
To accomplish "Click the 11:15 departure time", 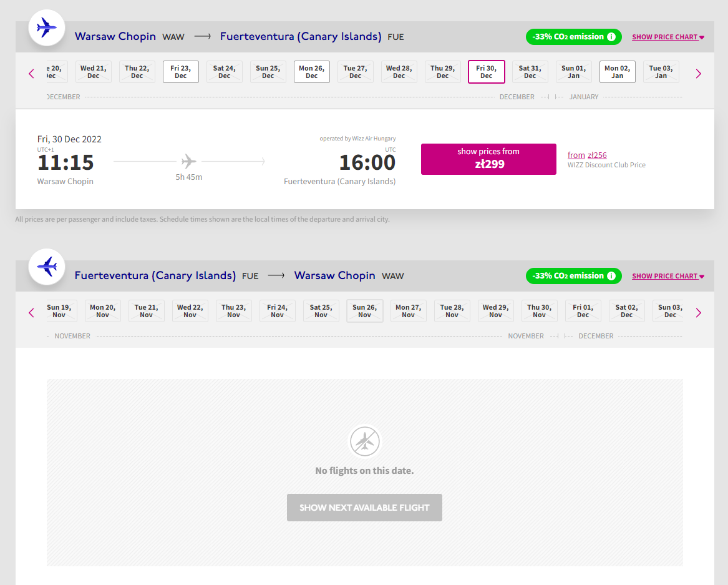I will pyautogui.click(x=66, y=162).
